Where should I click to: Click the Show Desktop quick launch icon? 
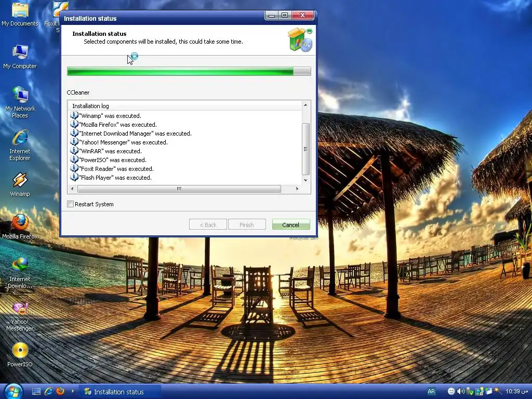[36, 392]
